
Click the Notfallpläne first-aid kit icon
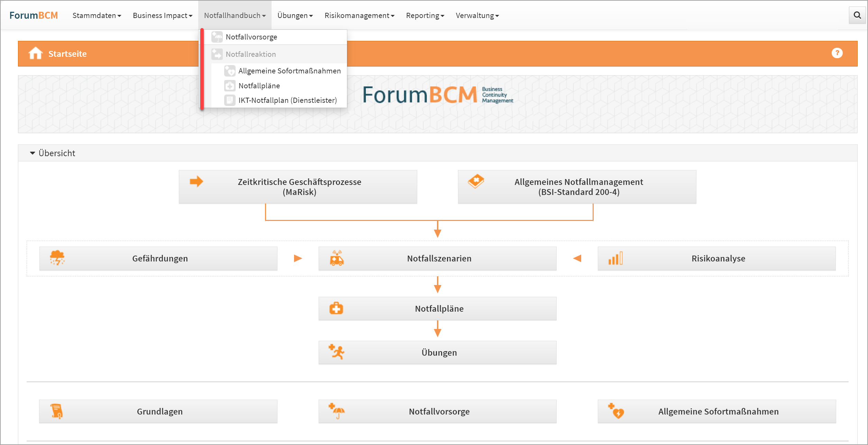(x=336, y=308)
